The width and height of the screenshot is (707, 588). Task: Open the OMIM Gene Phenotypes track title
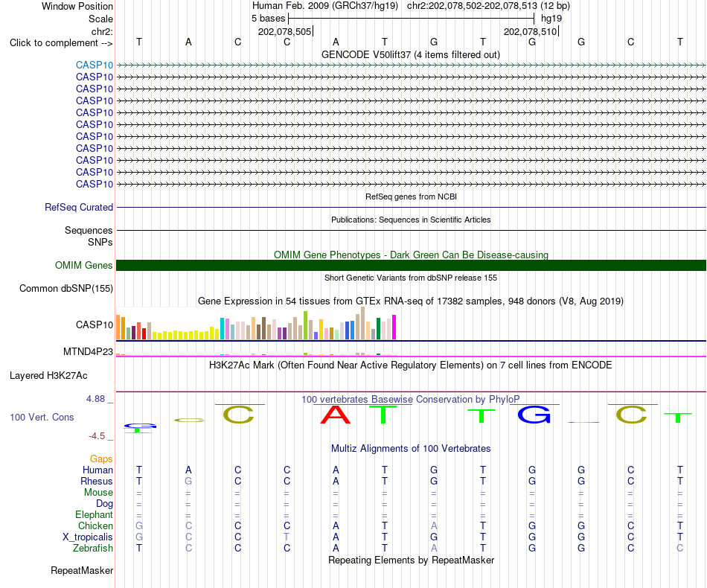[x=411, y=255]
